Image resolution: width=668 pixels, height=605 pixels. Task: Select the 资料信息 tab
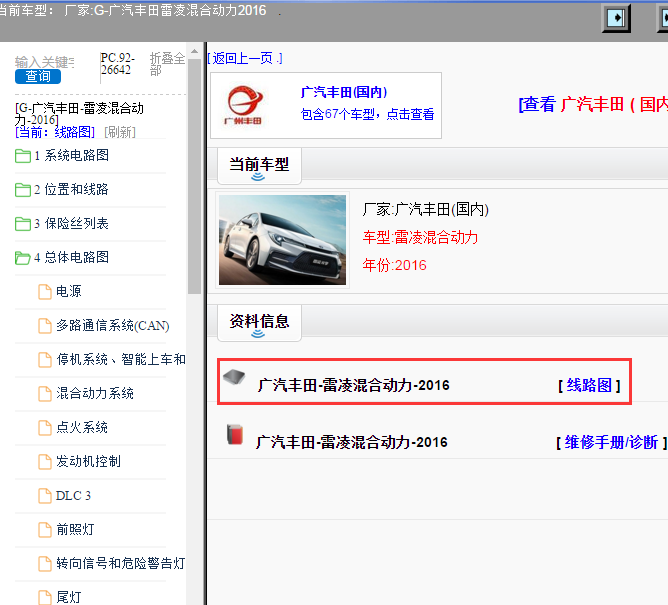click(x=259, y=323)
